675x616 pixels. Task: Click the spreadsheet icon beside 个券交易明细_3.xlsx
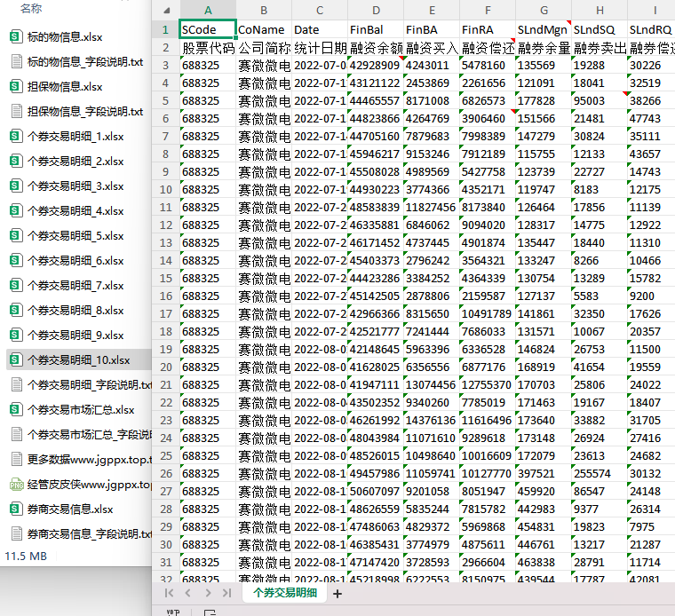(x=16, y=186)
